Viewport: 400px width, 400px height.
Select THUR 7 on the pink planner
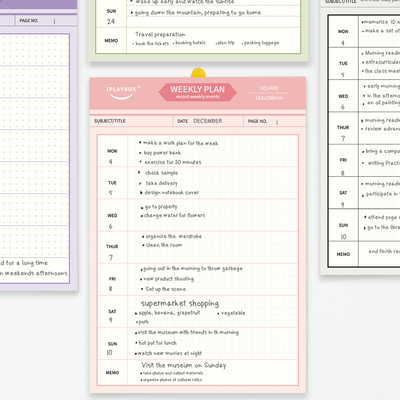[x=112, y=252]
